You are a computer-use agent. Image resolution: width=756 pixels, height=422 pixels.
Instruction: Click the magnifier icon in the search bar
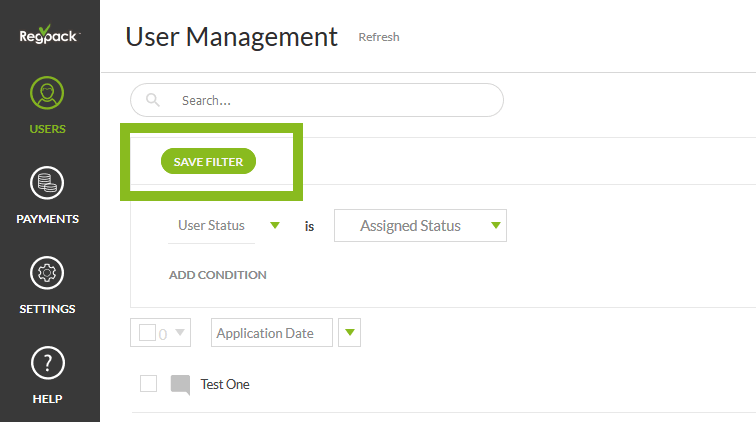(153, 100)
